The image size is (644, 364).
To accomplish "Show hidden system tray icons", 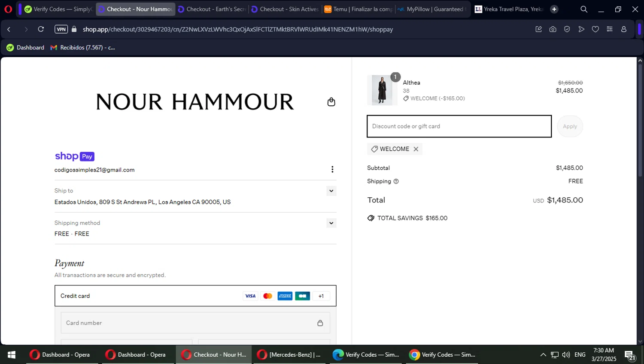I will (x=543, y=355).
